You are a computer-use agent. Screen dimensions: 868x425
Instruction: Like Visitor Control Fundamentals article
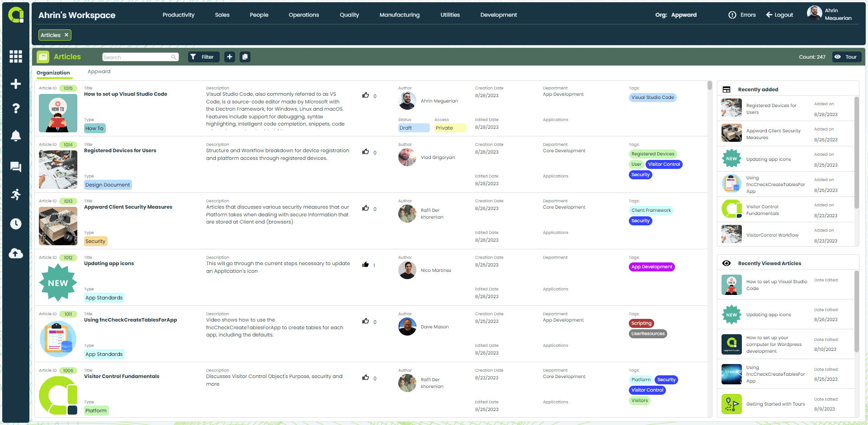(365, 378)
